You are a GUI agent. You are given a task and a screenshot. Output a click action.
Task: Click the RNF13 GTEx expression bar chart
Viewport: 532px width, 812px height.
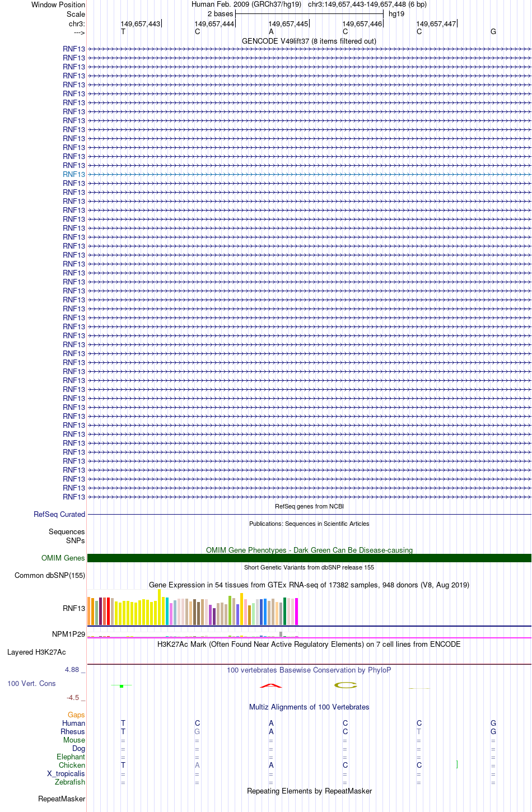coord(193,607)
